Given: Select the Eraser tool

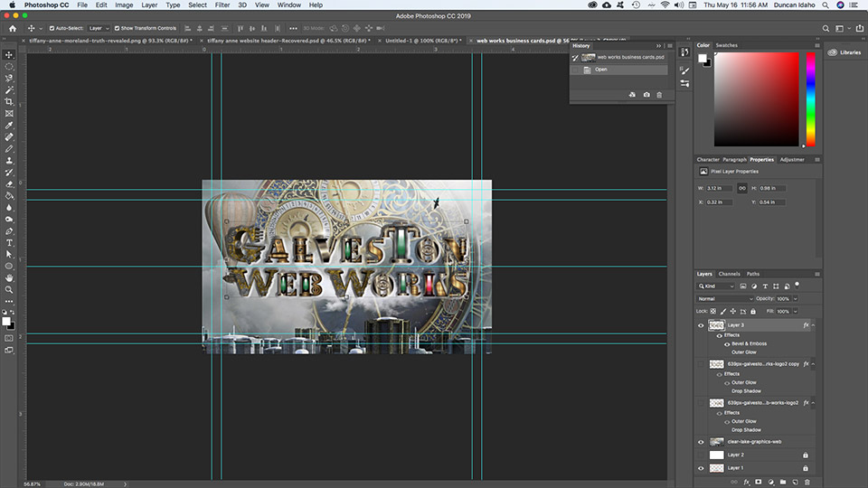Looking at the screenshot, I should [x=9, y=184].
